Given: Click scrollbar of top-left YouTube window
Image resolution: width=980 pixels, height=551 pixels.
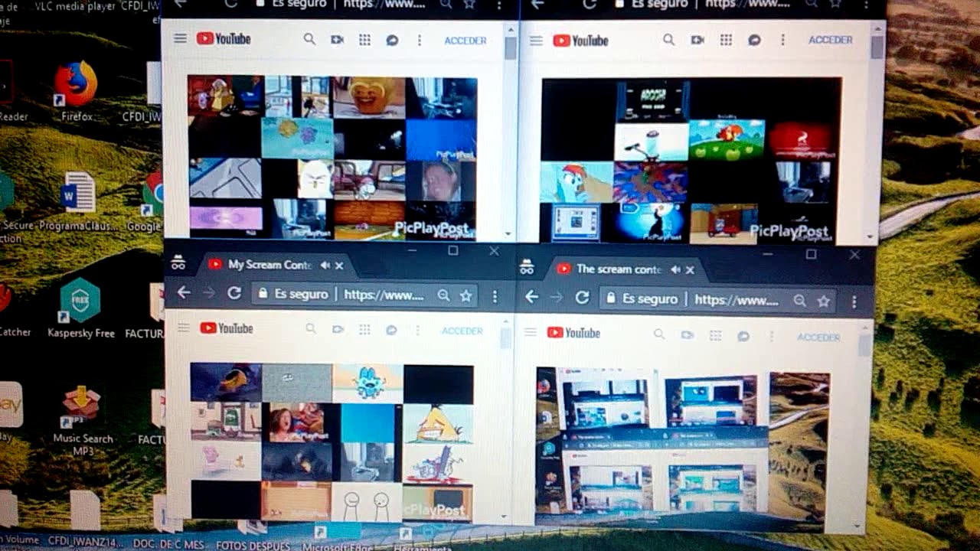Looking at the screenshot, I should 510,132.
